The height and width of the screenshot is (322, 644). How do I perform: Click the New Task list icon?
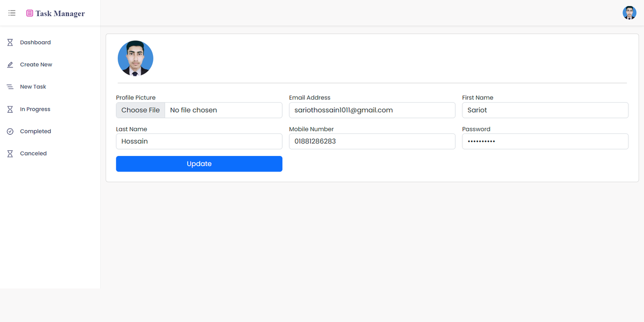point(10,87)
